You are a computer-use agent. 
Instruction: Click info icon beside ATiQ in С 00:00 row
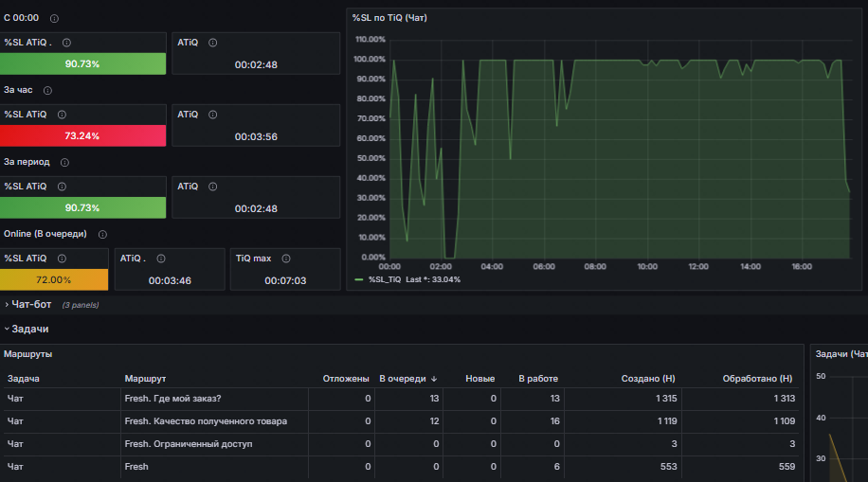(x=212, y=43)
